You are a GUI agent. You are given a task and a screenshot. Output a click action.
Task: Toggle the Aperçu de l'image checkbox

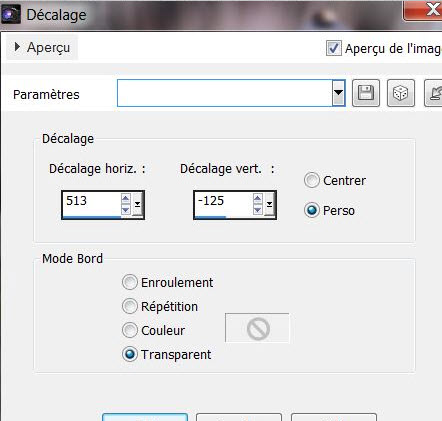[334, 48]
